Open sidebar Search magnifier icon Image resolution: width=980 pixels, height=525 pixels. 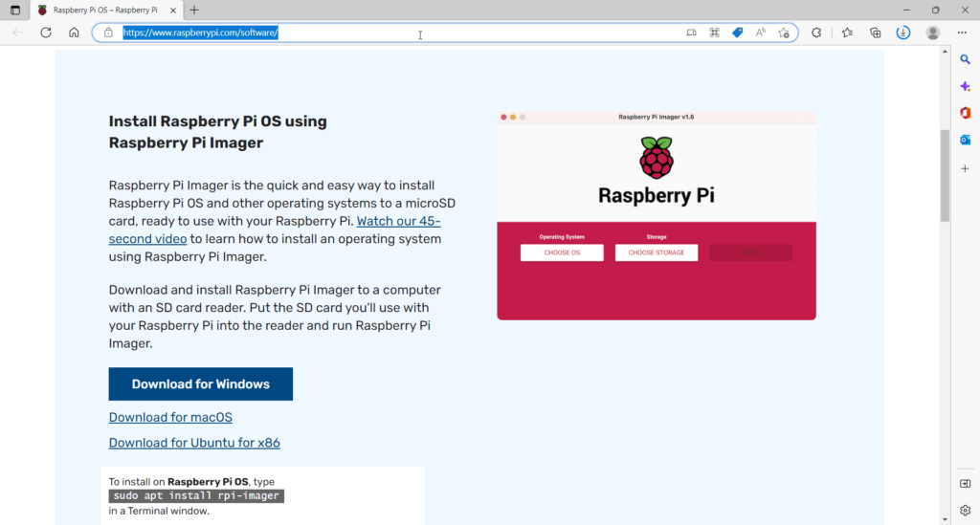click(966, 59)
